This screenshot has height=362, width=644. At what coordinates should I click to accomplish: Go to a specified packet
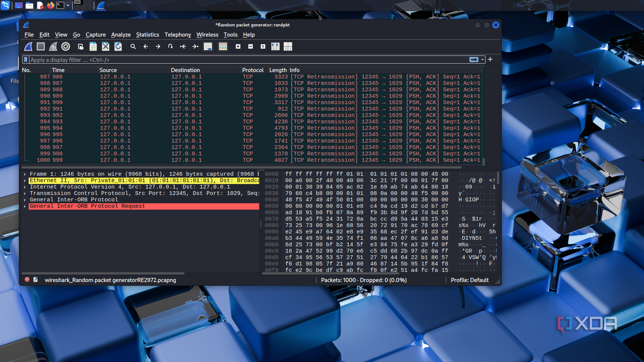(x=170, y=46)
